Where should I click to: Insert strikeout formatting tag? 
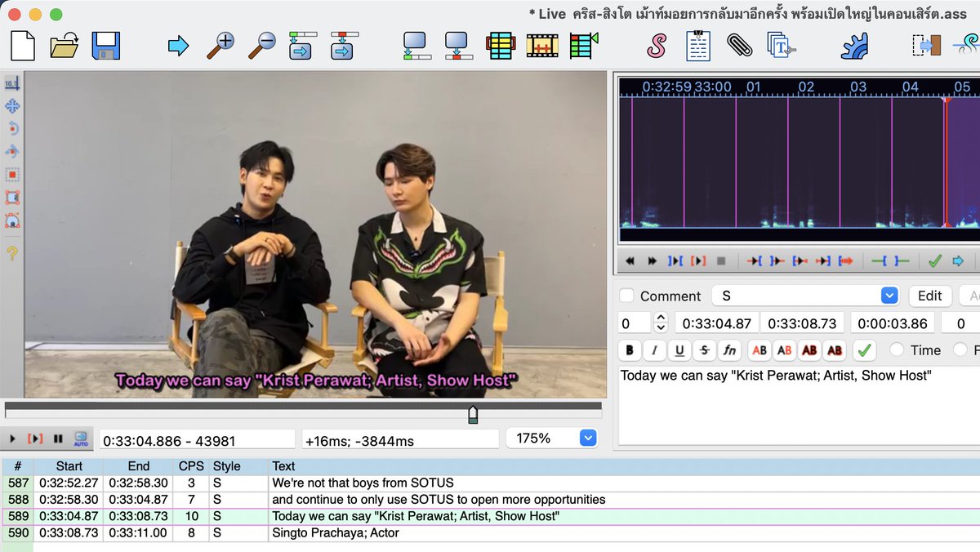click(704, 350)
